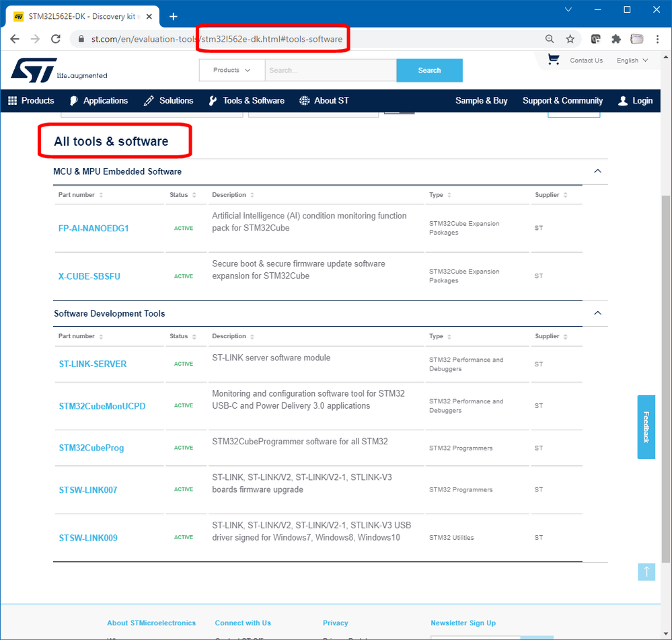The image size is (672, 640).
Task: Click the Privacy footer heading
Action: tap(335, 623)
